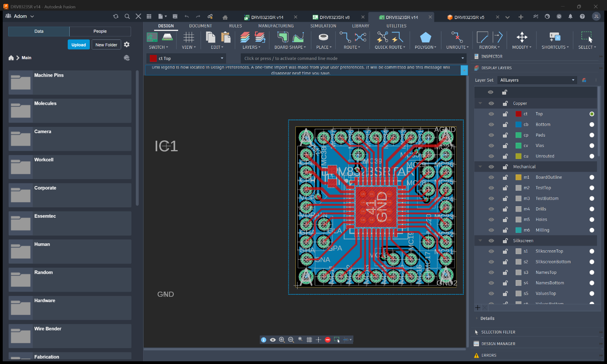
Task: Click the info icon in bottom toolbar
Action: [264, 340]
